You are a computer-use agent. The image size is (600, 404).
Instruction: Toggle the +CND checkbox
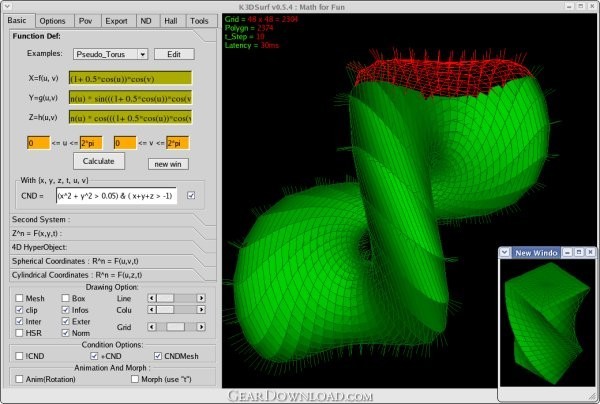[94, 356]
